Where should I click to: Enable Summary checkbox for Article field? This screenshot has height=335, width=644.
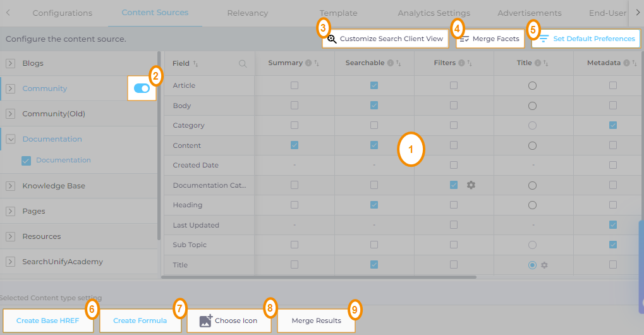pyautogui.click(x=295, y=85)
